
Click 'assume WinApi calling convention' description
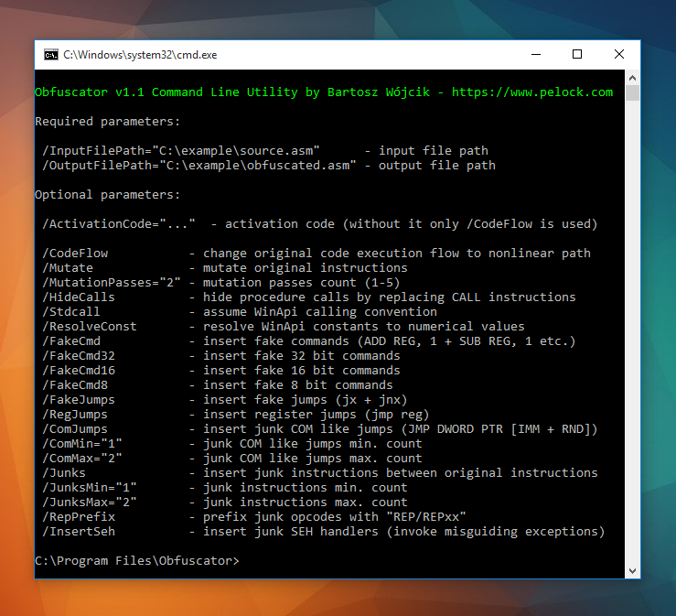(x=320, y=312)
